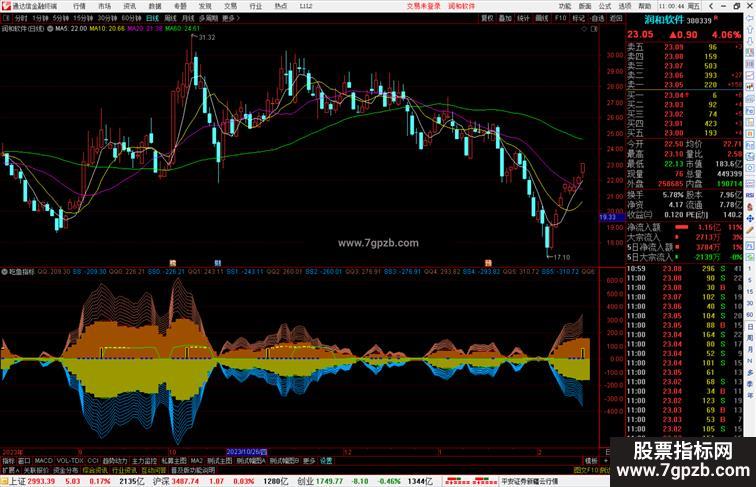This screenshot has height=487, width=756.
Task: Click the 叠加 overlay button
Action: [505, 18]
